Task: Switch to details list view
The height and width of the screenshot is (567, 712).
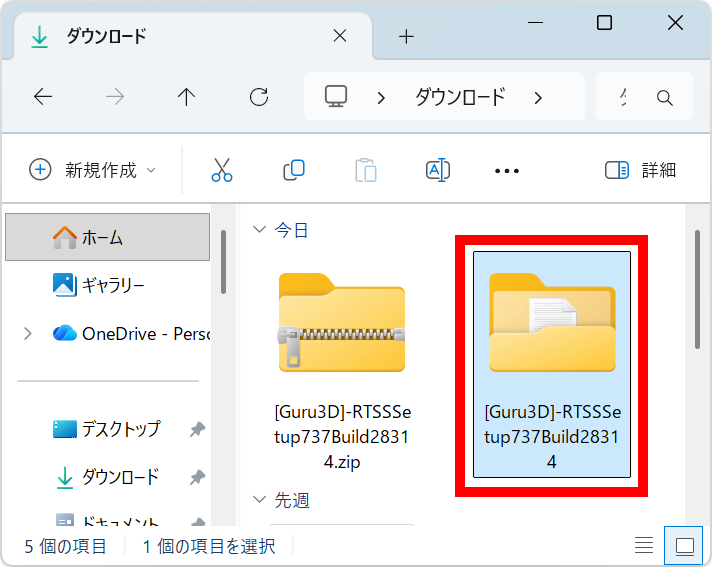Action: 645,546
